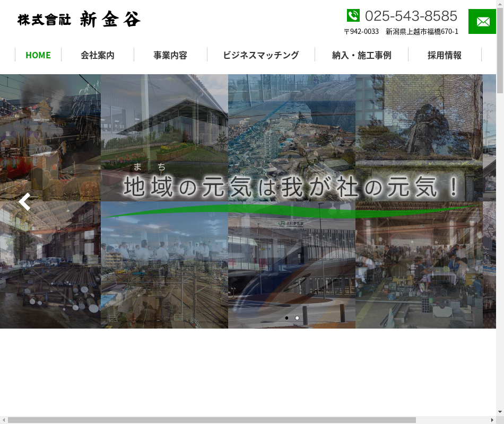Click the horizontal scrollbar right arrow
Viewport: 504px width, 424px height.
click(x=492, y=420)
